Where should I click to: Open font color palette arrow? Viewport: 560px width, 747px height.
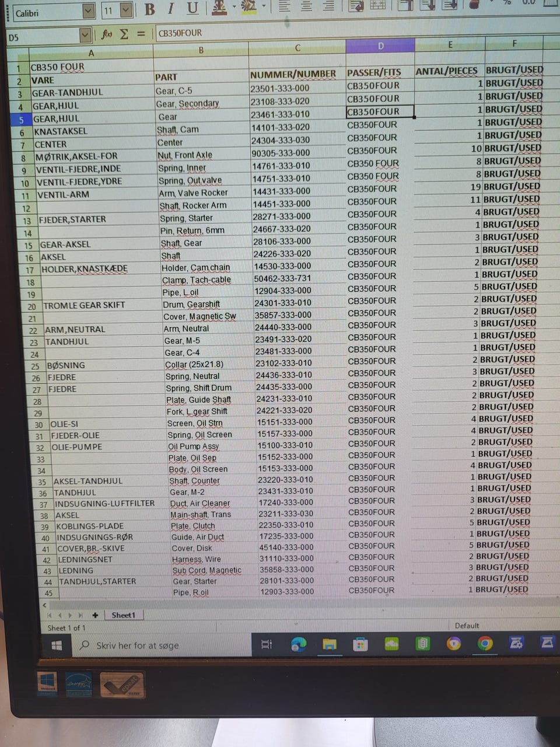(x=233, y=8)
